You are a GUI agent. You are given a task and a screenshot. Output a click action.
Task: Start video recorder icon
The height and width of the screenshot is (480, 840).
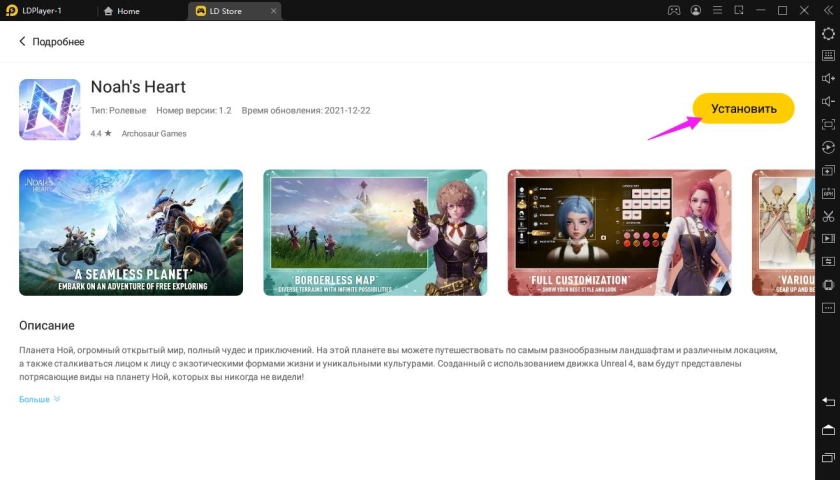coord(828,238)
